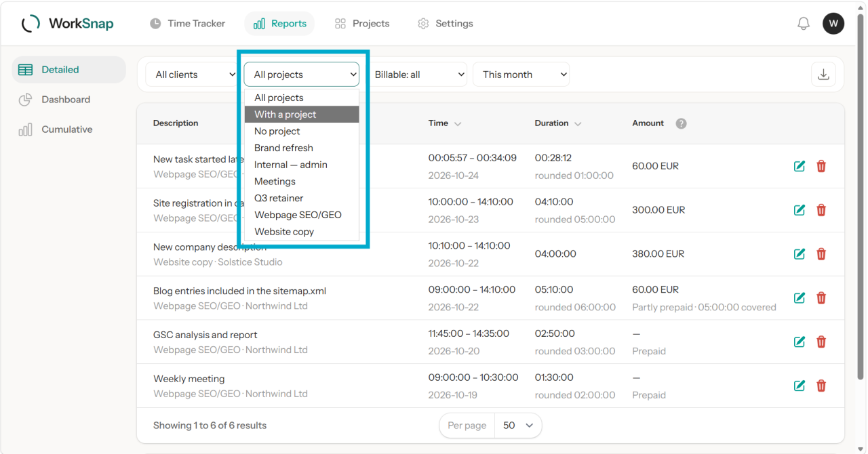
Task: Go to the Projects tab
Action: pyautogui.click(x=362, y=24)
